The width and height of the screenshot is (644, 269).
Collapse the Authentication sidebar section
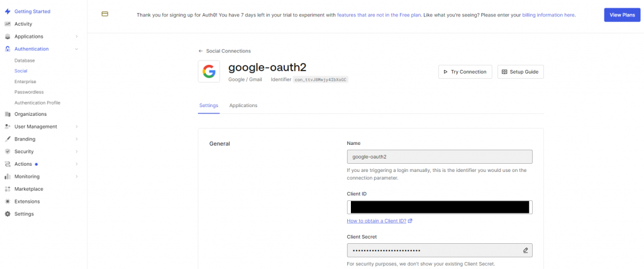[77, 49]
